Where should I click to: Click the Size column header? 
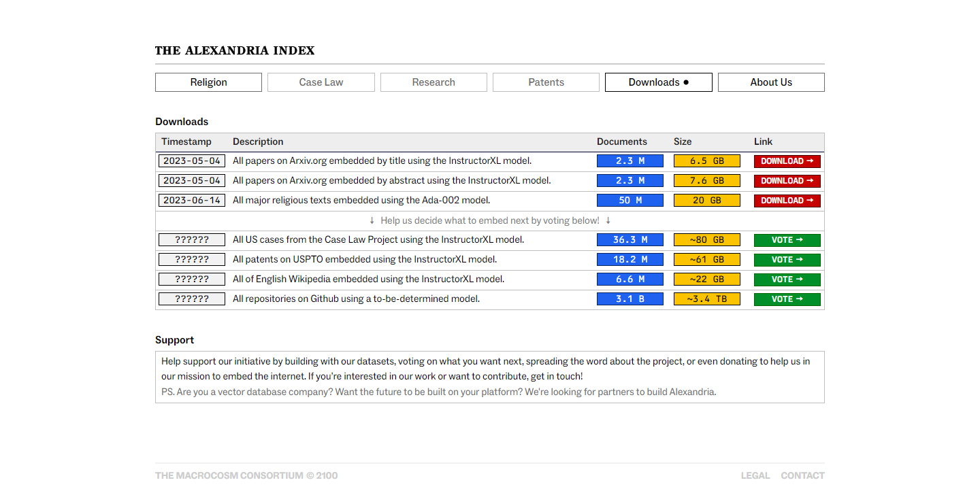[683, 142]
